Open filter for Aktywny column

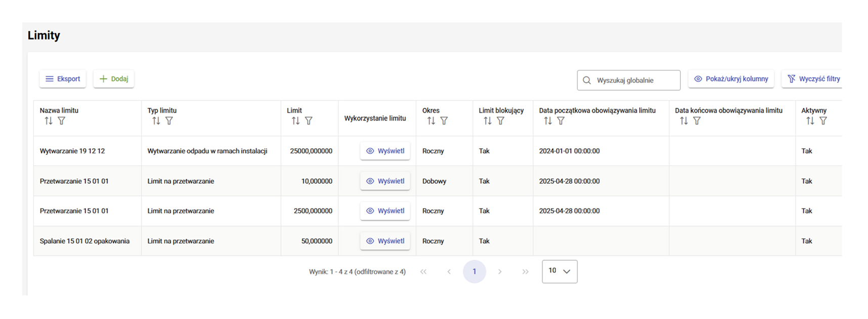[823, 121]
